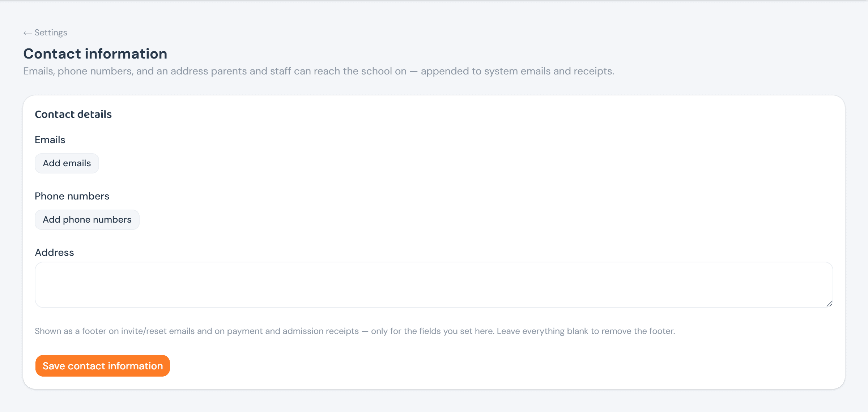Click the subtitle about system emails and receipts
868x412 pixels.
point(319,71)
